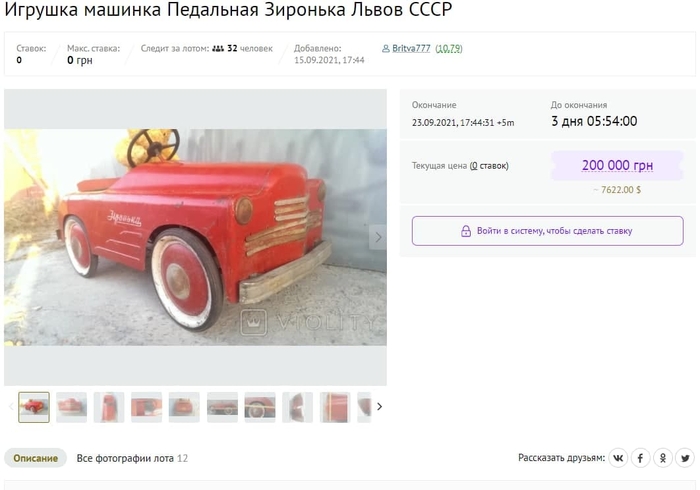Share the lot on Facebook
Image resolution: width=700 pixels, height=490 pixels.
pos(640,458)
